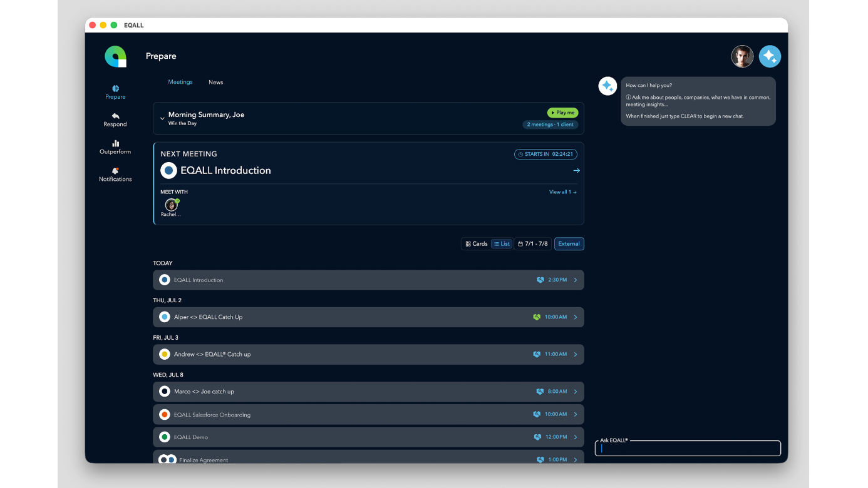Viewport: 868px width, 488px height.
Task: Open the Respond section in sidebar
Action: tap(115, 120)
